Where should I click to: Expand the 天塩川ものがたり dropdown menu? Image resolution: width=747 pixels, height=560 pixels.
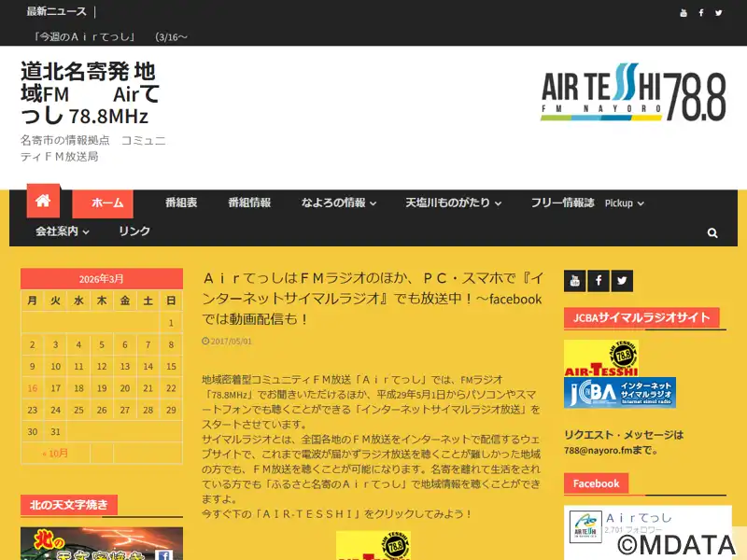click(453, 203)
